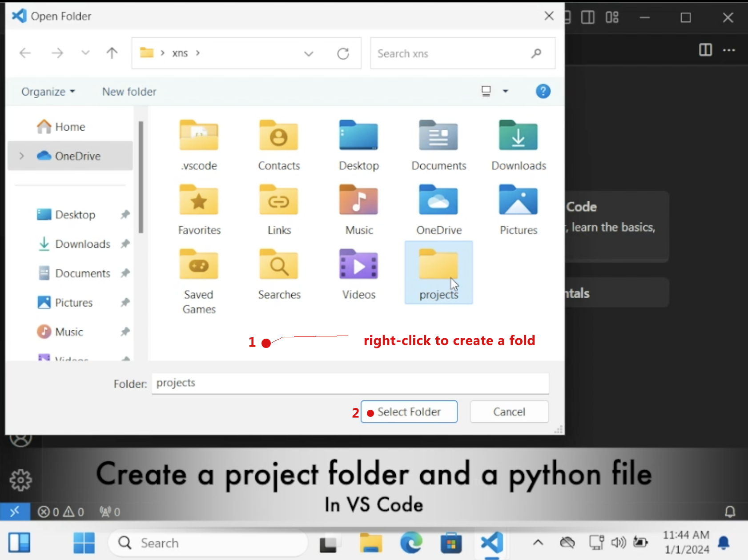Click the Folder name input field
This screenshot has width=748, height=560.
coord(350,383)
